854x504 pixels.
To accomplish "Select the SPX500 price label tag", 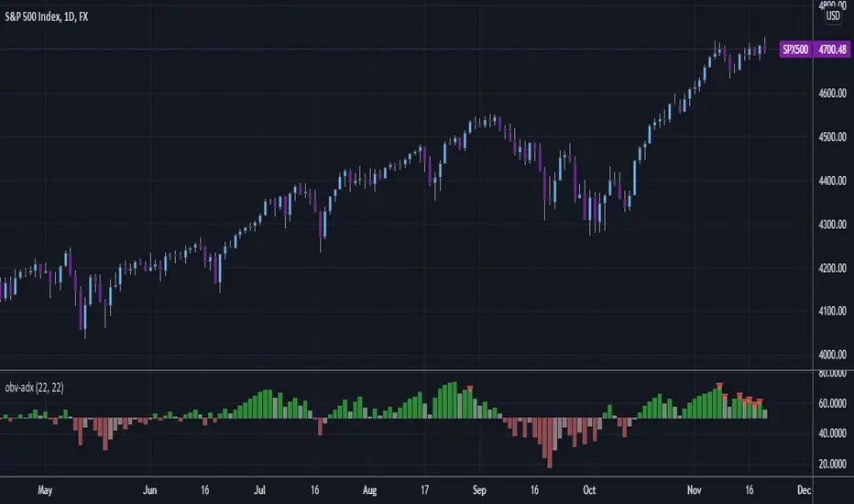I will (x=795, y=49).
